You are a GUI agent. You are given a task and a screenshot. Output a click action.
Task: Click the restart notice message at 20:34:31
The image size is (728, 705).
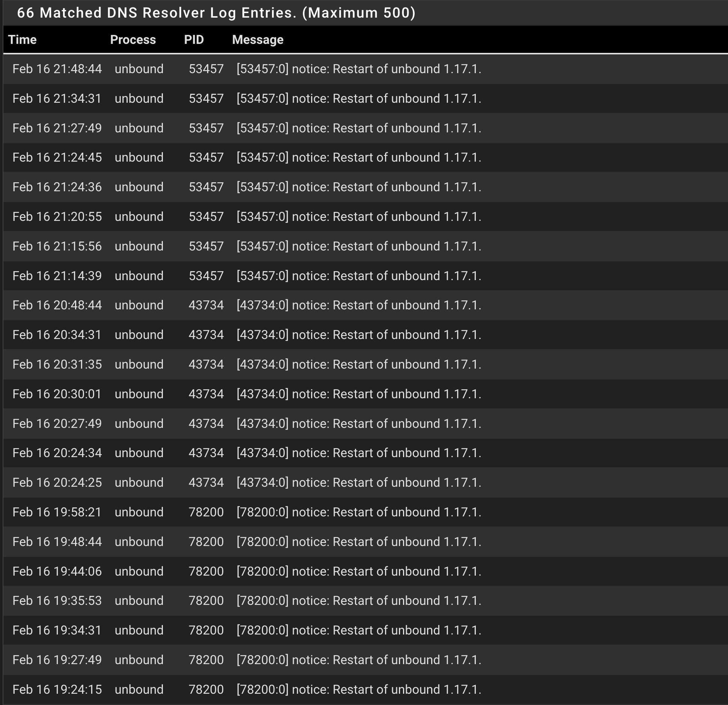[359, 335]
